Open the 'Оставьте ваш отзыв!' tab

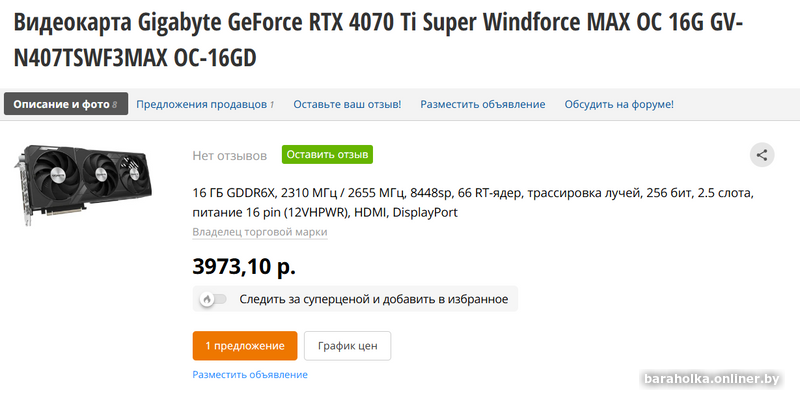coord(347,105)
